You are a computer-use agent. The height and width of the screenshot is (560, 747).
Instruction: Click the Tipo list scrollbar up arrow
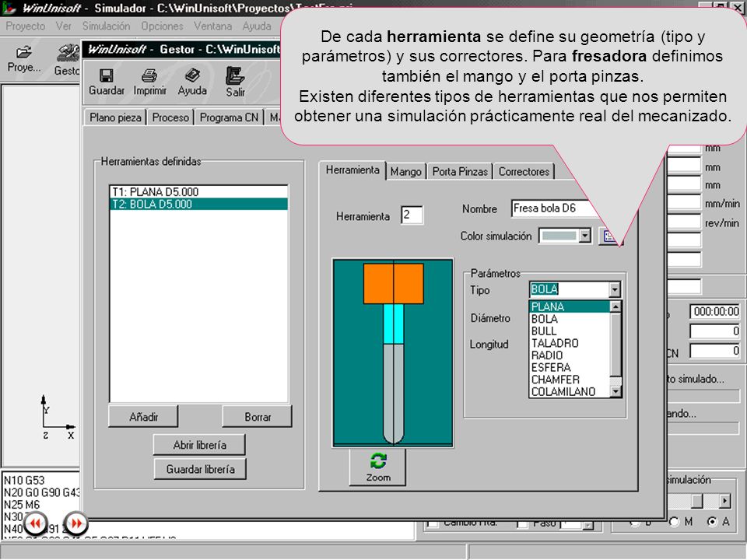click(x=615, y=306)
